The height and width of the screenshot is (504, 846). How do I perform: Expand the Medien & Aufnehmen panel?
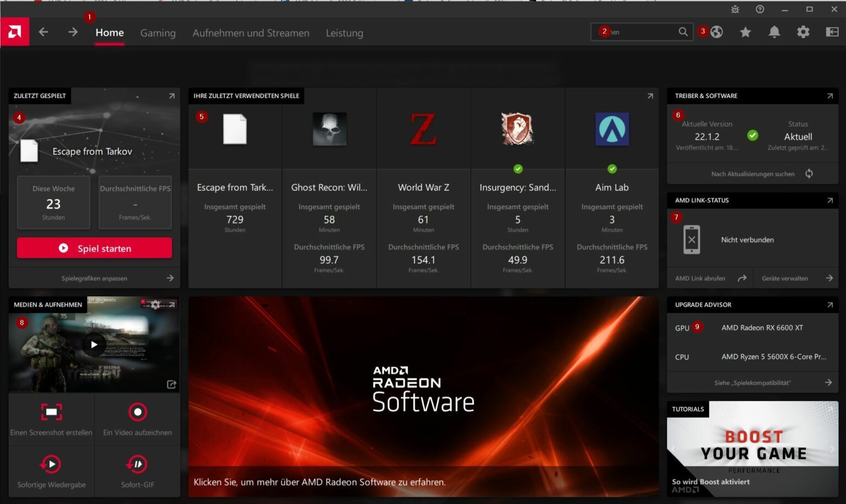(x=172, y=304)
